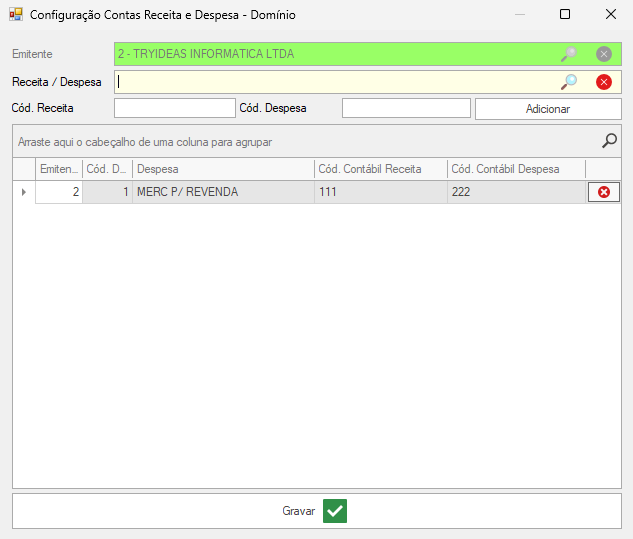Focus the Cód. Receita input field

click(174, 108)
